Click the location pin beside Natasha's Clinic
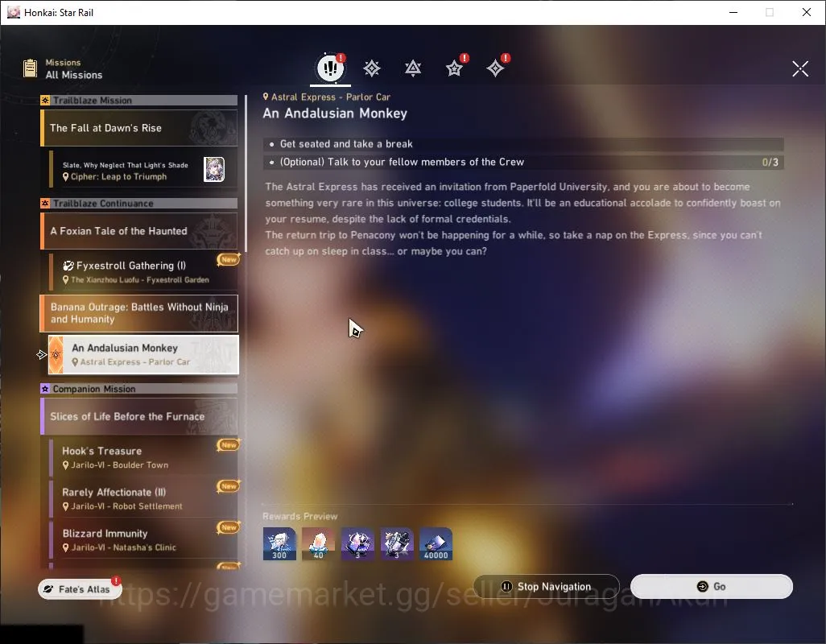 tap(66, 547)
